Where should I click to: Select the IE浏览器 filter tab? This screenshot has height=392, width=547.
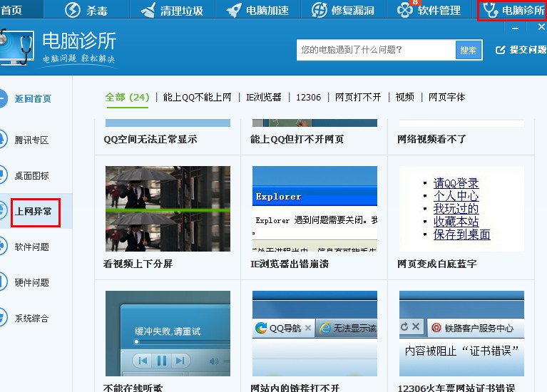pyautogui.click(x=264, y=97)
